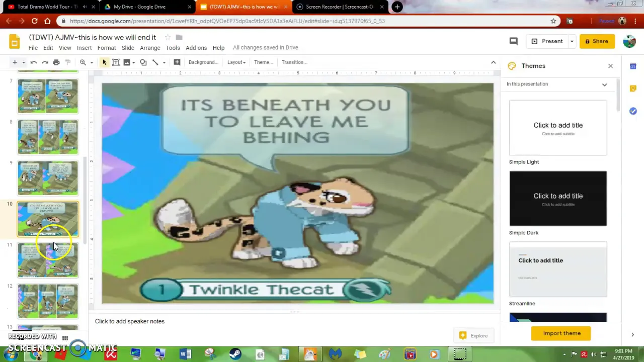Viewport: 644px width, 362px height.
Task: Open comment history icon
Action: click(514, 41)
